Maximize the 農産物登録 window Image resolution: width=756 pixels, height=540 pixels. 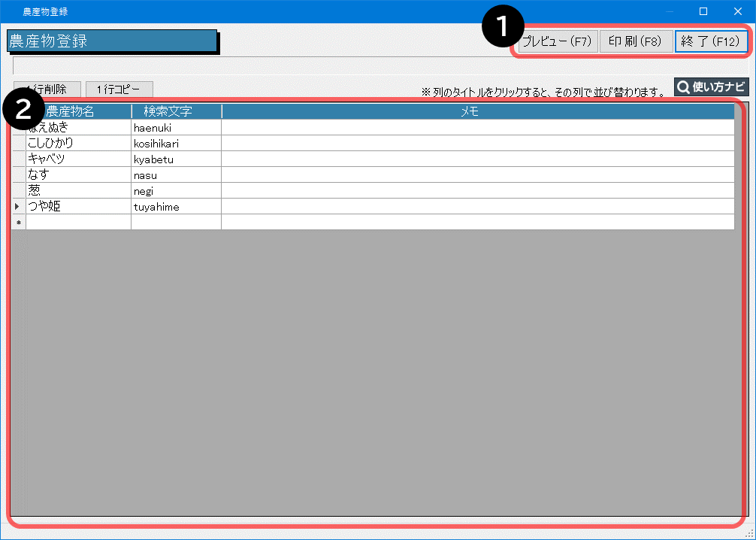click(703, 11)
